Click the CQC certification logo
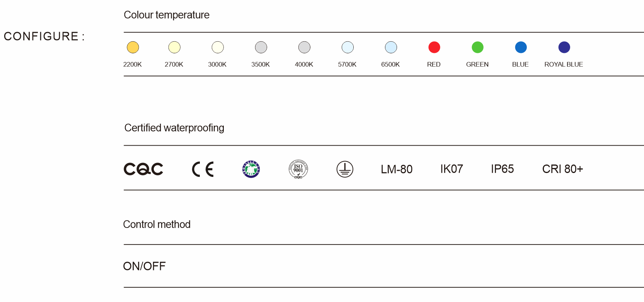Screen dimensions: 644x302 pos(143,169)
